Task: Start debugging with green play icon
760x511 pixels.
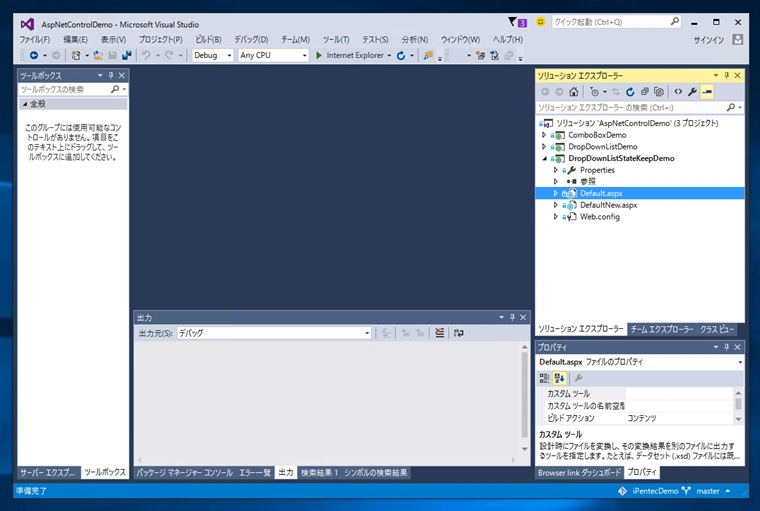Action: (x=318, y=55)
